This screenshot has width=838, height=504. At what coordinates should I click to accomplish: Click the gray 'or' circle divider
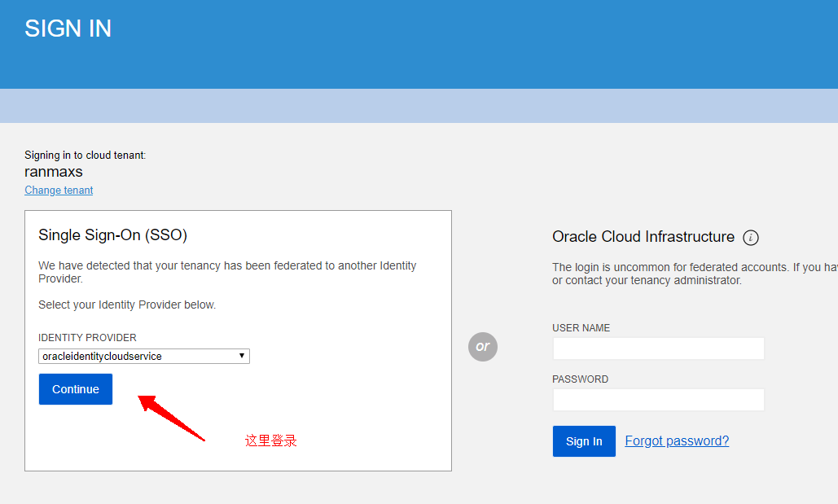483,346
